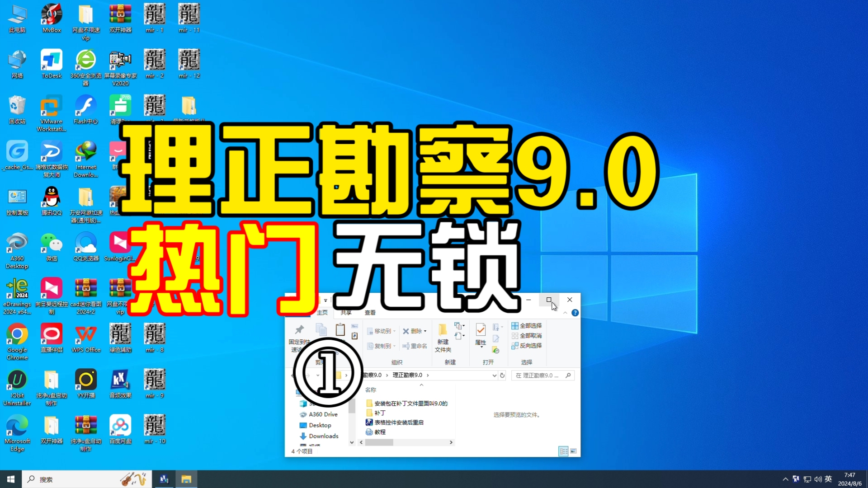Click the speaker volume icon in tray
This screenshot has width=868, height=488.
pos(818,479)
